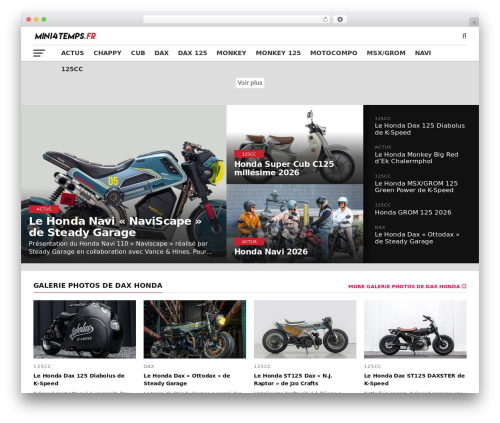The width and height of the screenshot is (500, 423).
Task: Open the 125CC menu item
Action: 72,69
